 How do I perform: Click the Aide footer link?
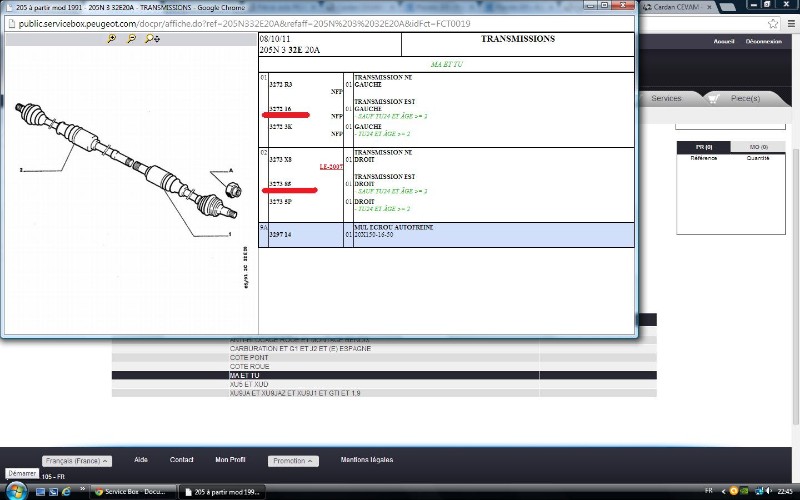[141, 460]
